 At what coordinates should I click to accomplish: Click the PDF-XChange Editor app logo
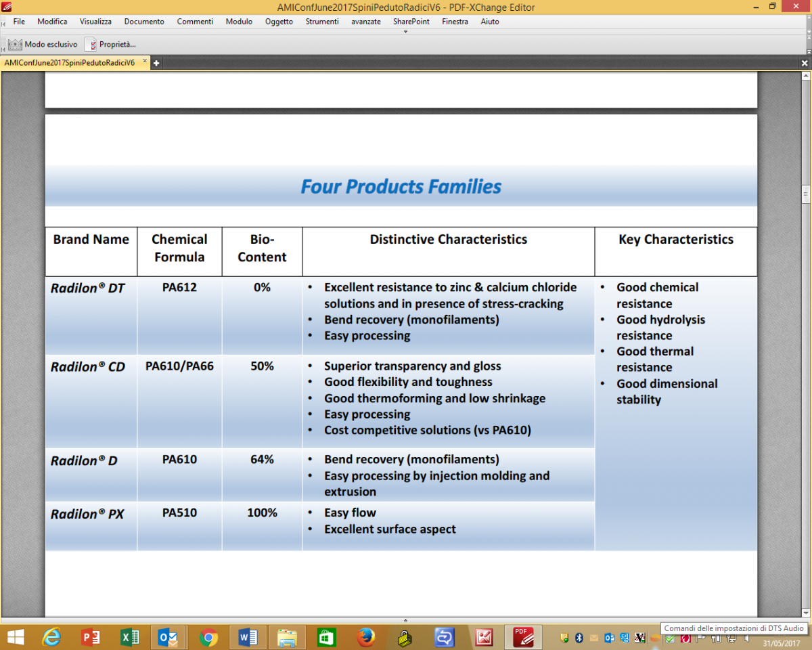(x=6, y=7)
